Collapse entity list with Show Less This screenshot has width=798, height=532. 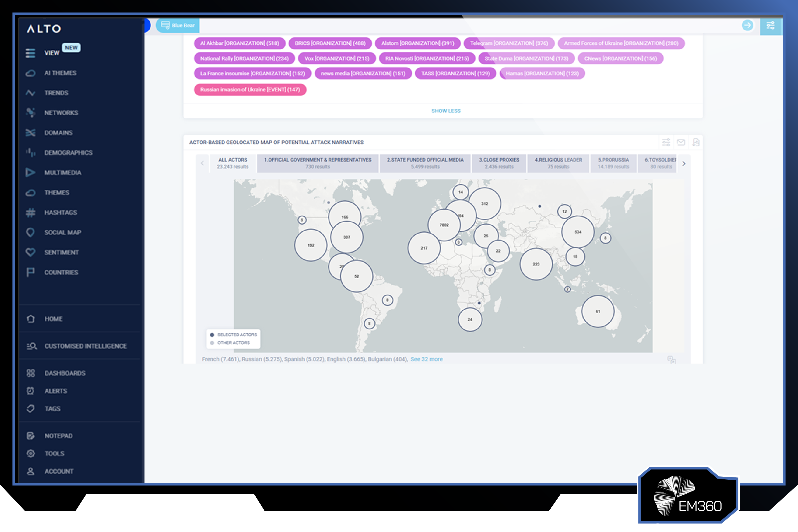click(446, 111)
